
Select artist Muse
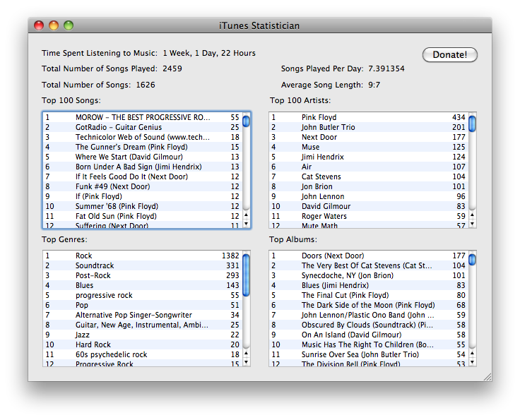click(x=369, y=147)
